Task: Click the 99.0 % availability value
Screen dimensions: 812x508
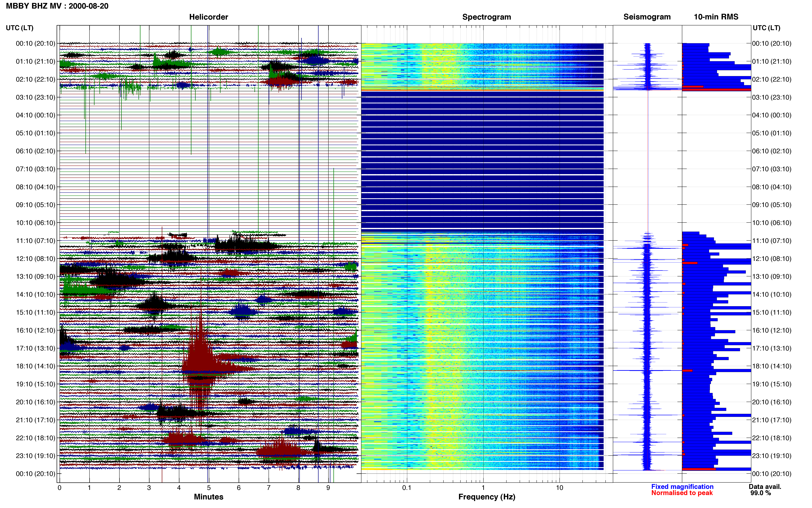Action: coord(761,493)
